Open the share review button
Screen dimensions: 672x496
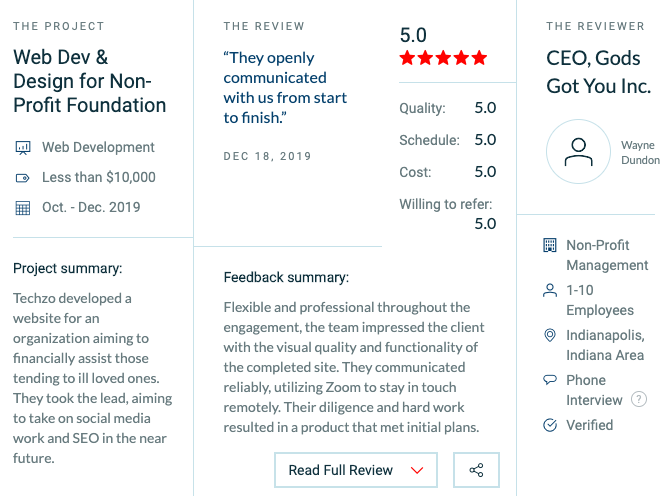tap(476, 470)
